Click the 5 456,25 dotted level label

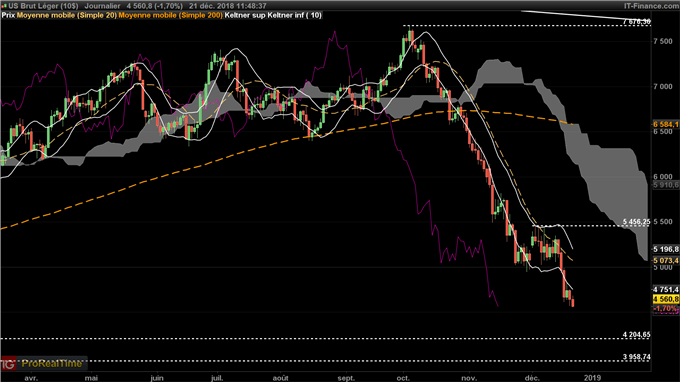pyautogui.click(x=637, y=222)
